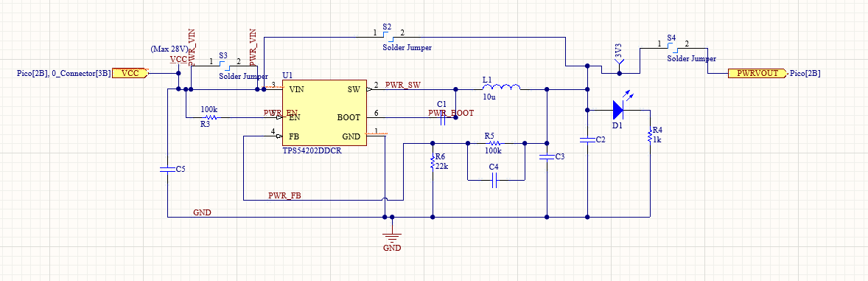868x281 pixels.
Task: Select the 3V3 power port symbol
Action: point(620,67)
